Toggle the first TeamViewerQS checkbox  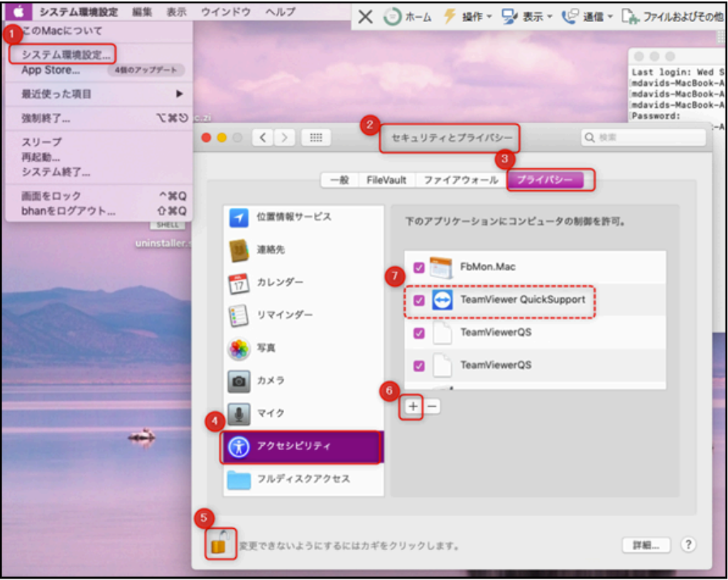pyautogui.click(x=419, y=333)
